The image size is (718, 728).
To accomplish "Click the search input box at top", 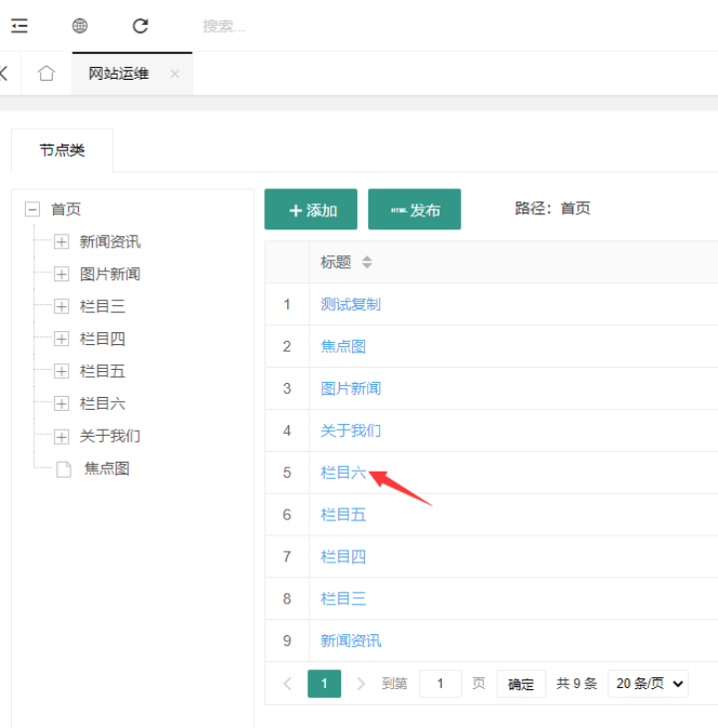I will coord(299,26).
